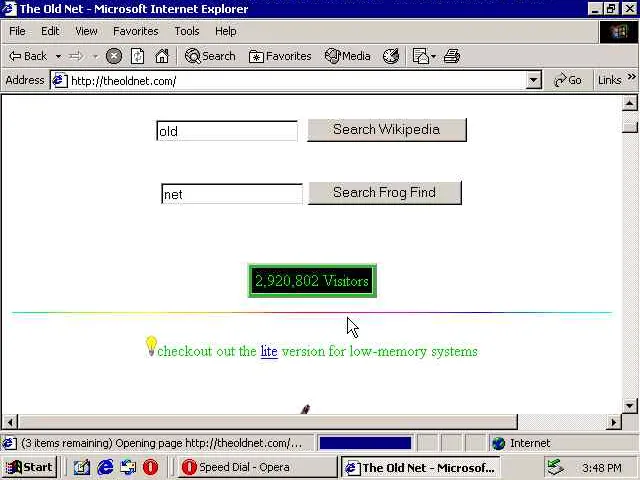This screenshot has height=480, width=640.
Task: Launch Opera from the quick launch icon
Action: [x=150, y=467]
